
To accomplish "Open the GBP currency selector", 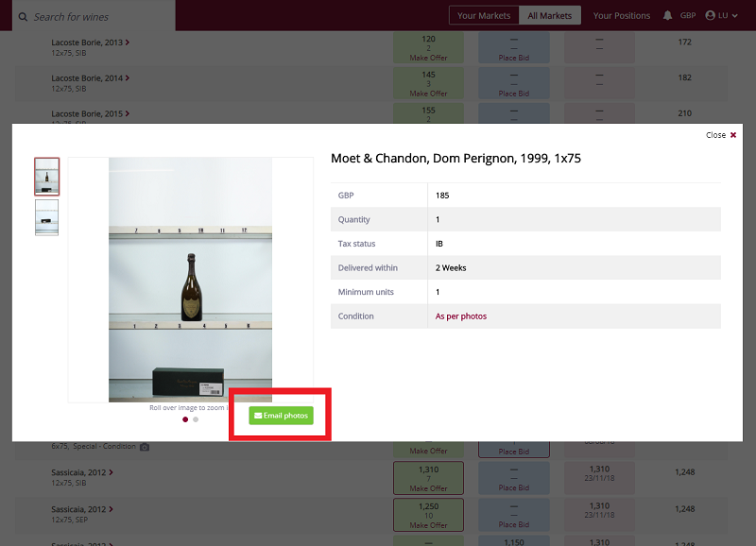I will point(688,15).
